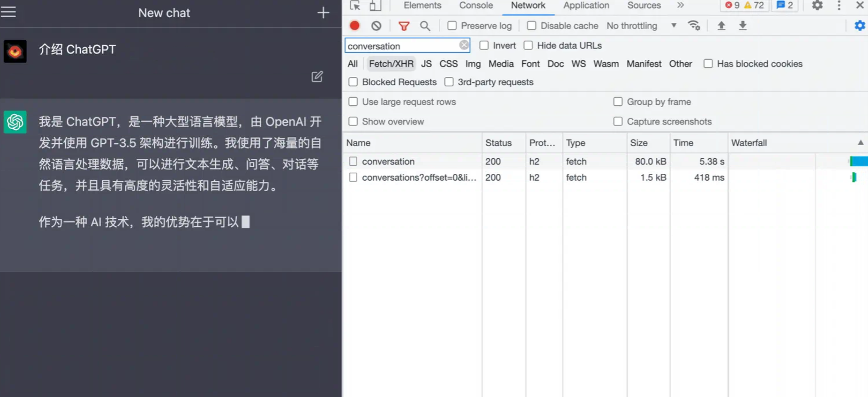Filter requests by CSS

(x=448, y=64)
